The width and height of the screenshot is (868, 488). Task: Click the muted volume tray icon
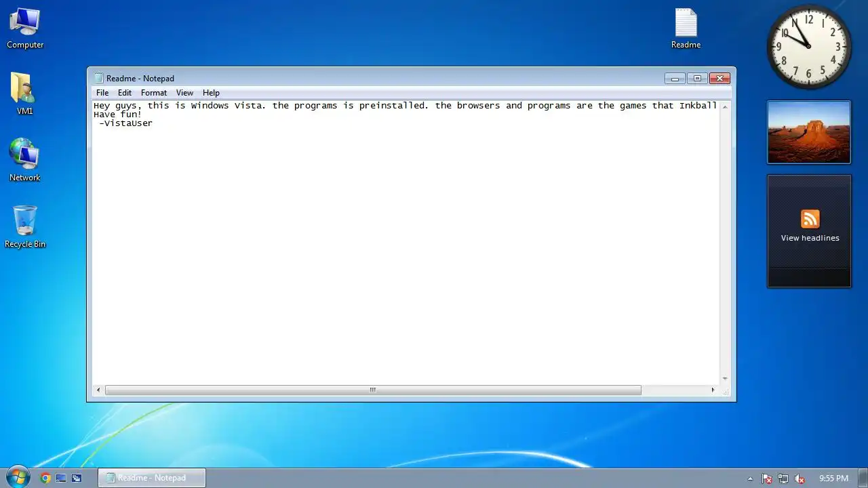point(800,479)
